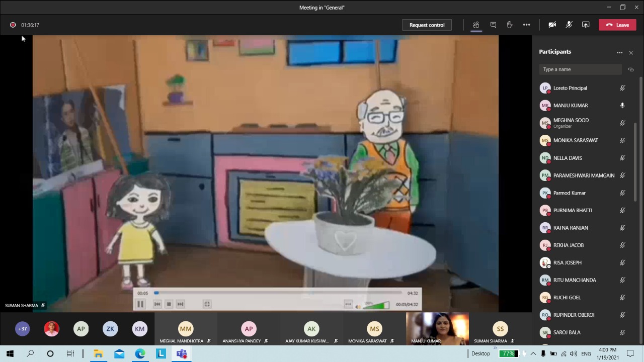Leave the meeting

[x=617, y=25]
